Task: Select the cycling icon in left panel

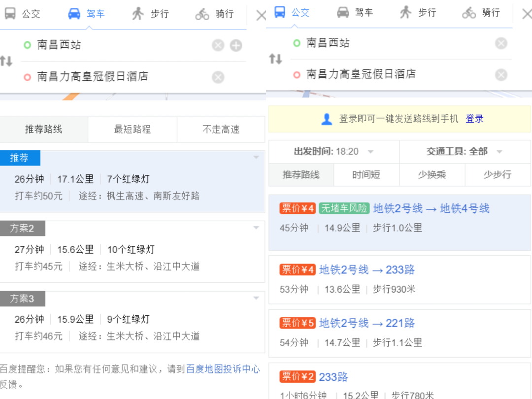Action: tap(202, 14)
